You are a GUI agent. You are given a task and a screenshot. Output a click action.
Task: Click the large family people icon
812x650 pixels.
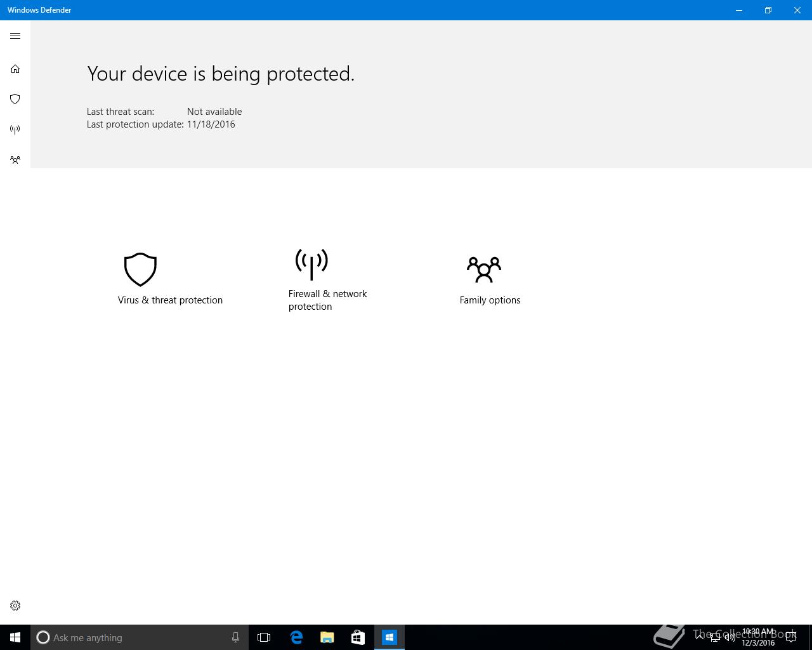(x=484, y=270)
